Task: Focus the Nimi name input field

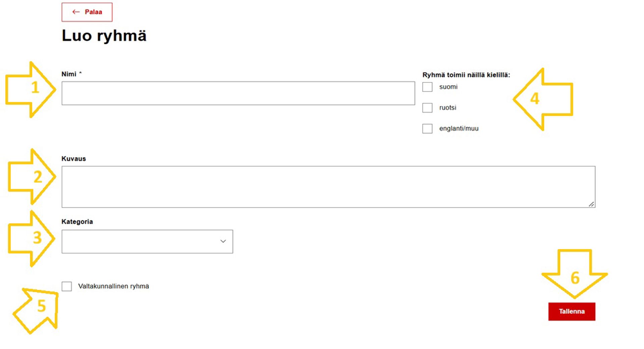Action: (x=238, y=93)
